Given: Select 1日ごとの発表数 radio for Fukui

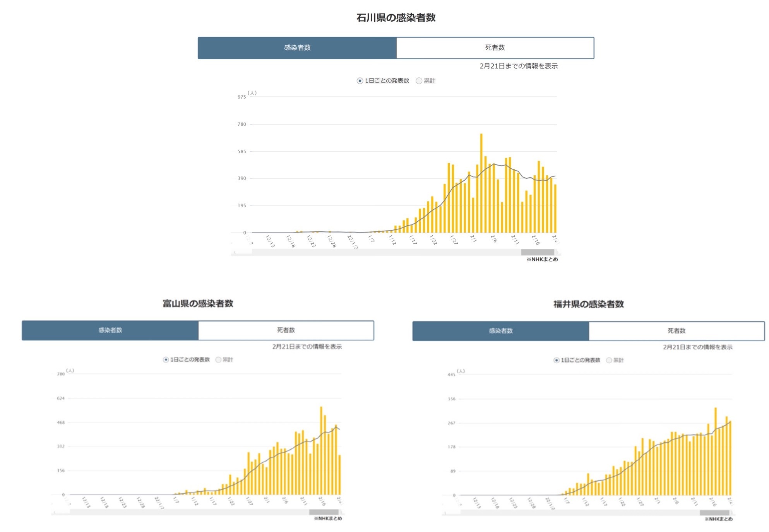Looking at the screenshot, I should pyautogui.click(x=557, y=360).
